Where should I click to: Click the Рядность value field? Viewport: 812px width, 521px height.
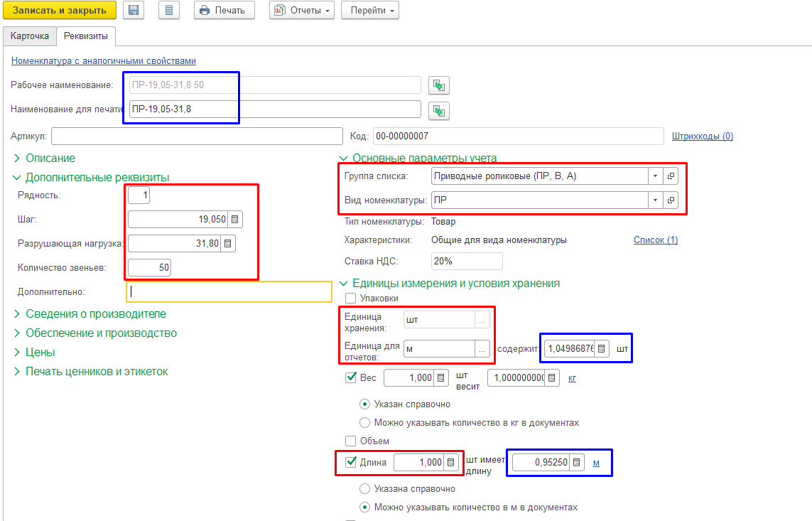pos(139,195)
